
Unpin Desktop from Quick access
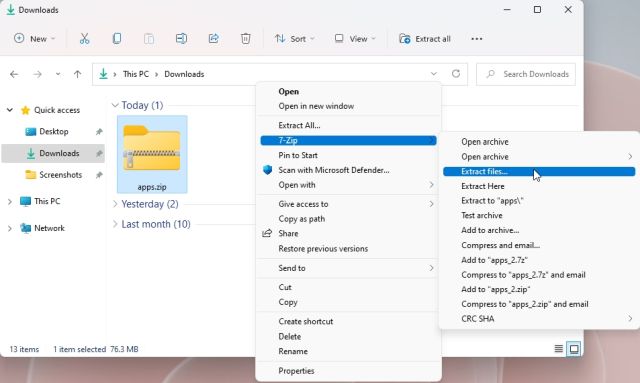pyautogui.click(x=99, y=131)
